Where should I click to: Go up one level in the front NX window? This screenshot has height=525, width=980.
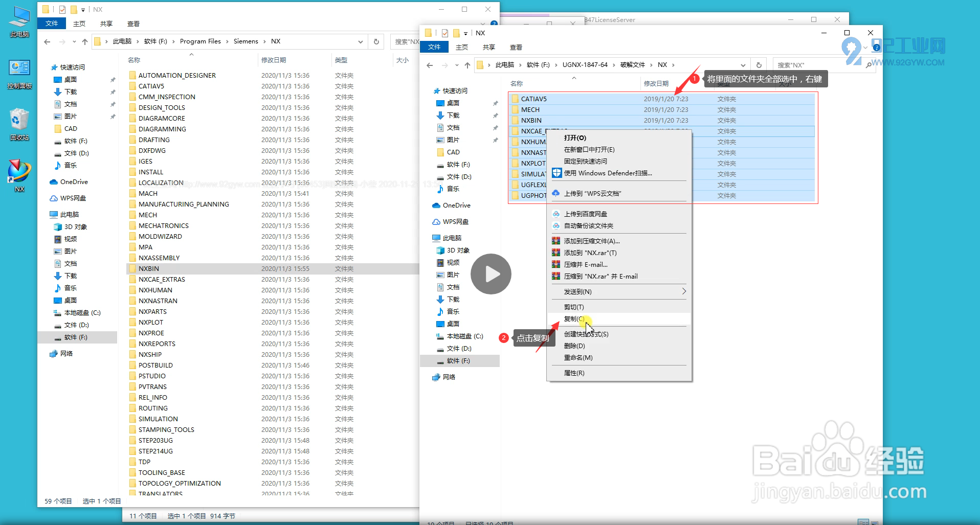[467, 65]
